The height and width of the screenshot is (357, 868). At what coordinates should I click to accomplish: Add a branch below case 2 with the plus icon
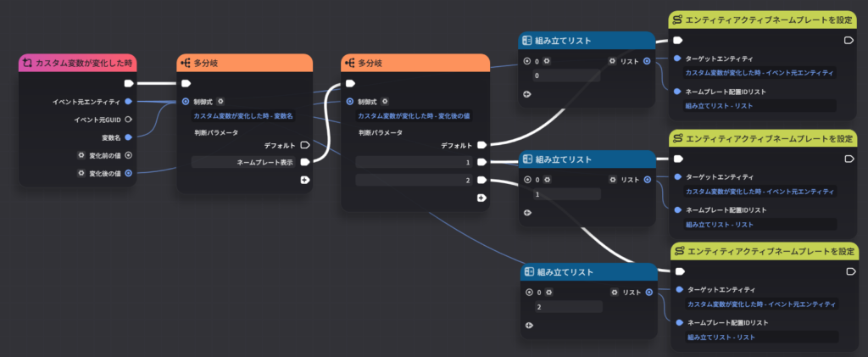(481, 198)
